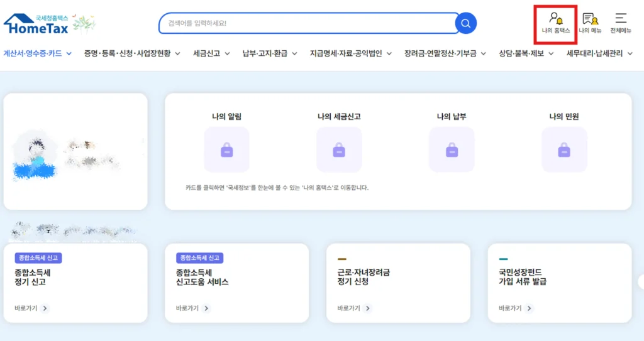Click 종합소득세 신고도움 서비스 card title
Screen dimensions: 644x341
pos(202,278)
